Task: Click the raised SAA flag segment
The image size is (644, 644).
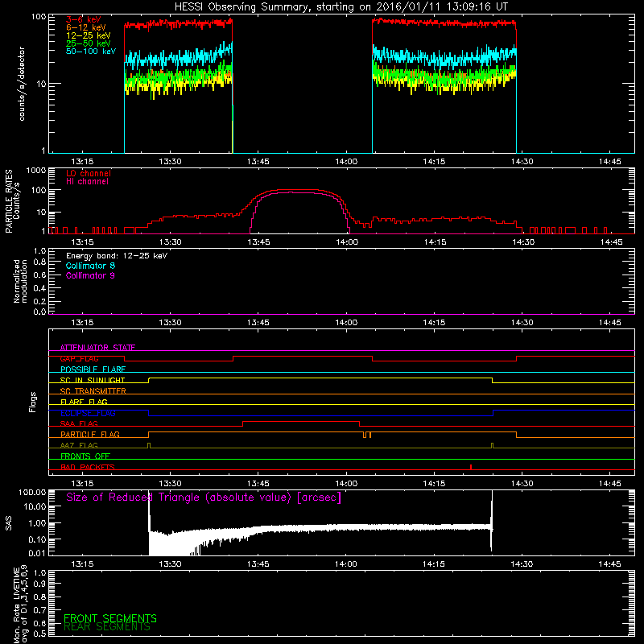Action: pyautogui.click(x=301, y=422)
